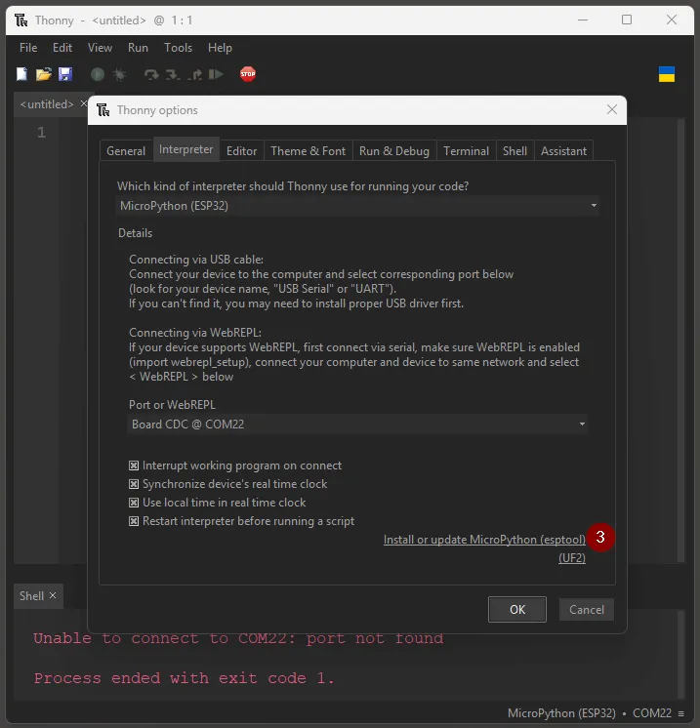Screen dimensions: 700x728
Task: Click the OK button
Action: tap(517, 609)
